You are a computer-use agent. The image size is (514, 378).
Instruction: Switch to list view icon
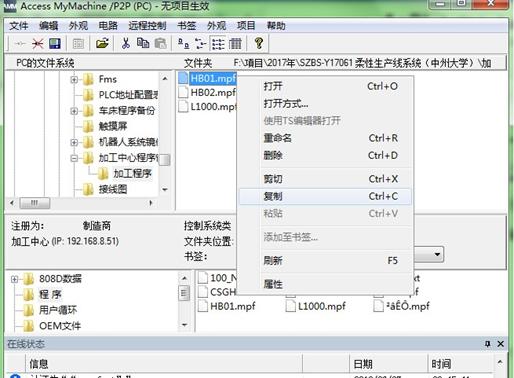point(218,44)
